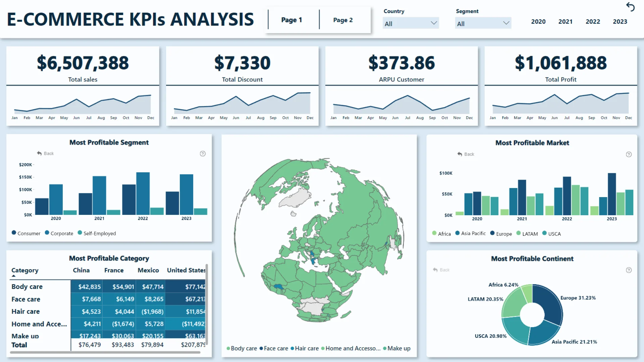Viewport: 644px width, 362px height.
Task: Click Back arrow in Most Profitable Market
Action: click(466, 154)
